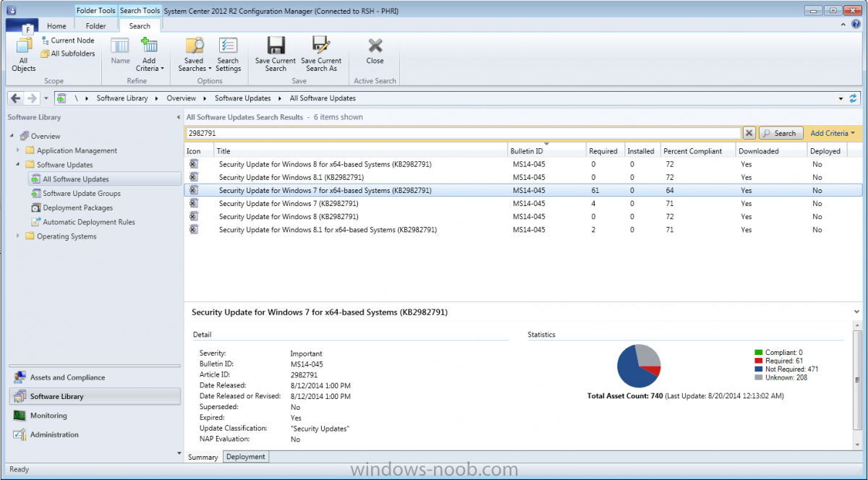This screenshot has width=868, height=480.
Task: Click icon of Windows 7 x64 update row
Action: pyautogui.click(x=193, y=190)
